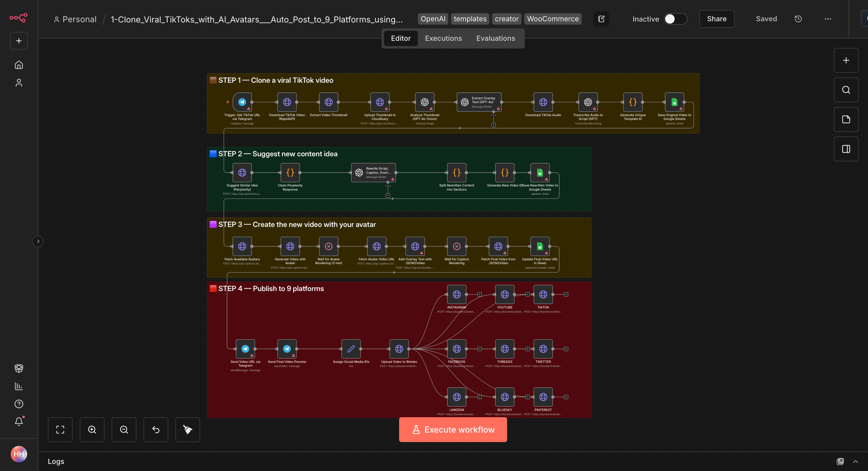Open the notifications bell icon

click(19, 421)
